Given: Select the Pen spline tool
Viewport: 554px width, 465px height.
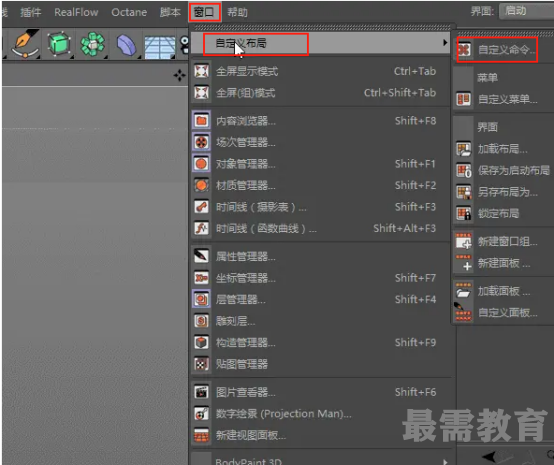Looking at the screenshot, I should [x=25, y=44].
